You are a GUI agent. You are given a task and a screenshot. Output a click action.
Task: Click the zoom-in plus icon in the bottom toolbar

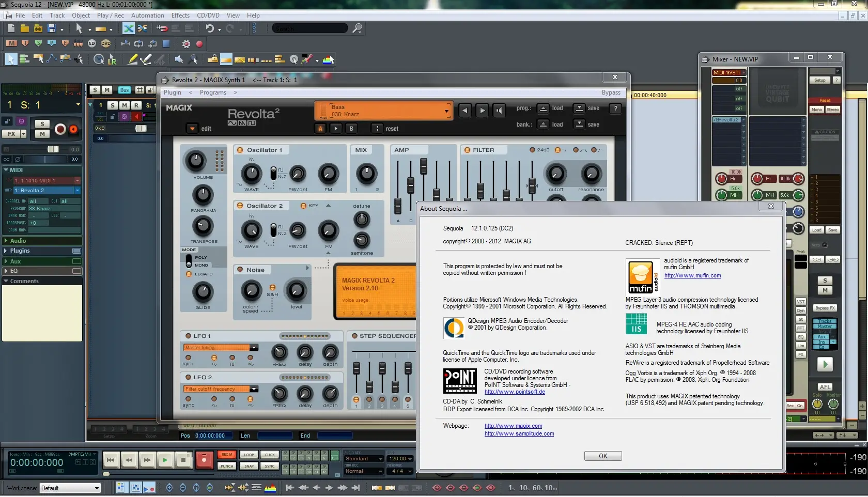point(169,488)
